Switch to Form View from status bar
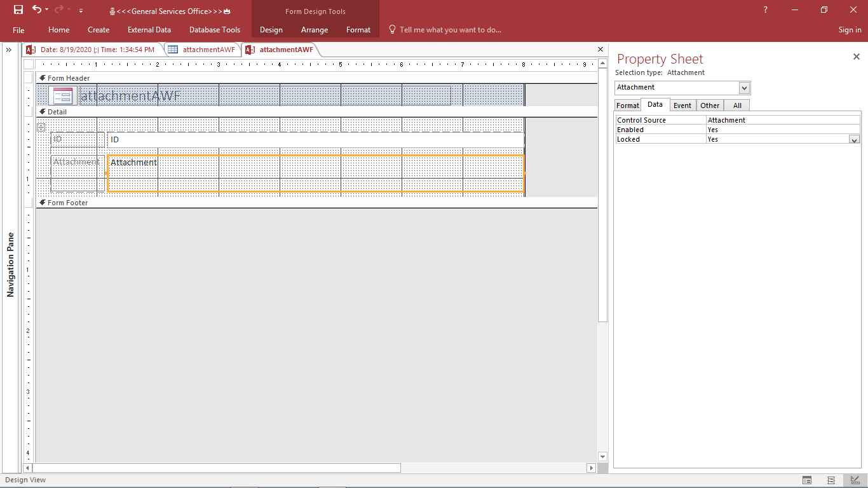 807,480
